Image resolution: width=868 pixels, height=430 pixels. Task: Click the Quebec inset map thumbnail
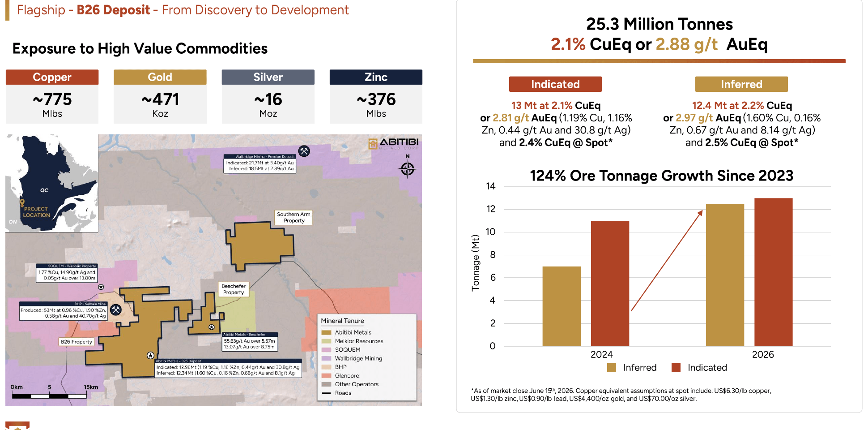[x=52, y=183]
